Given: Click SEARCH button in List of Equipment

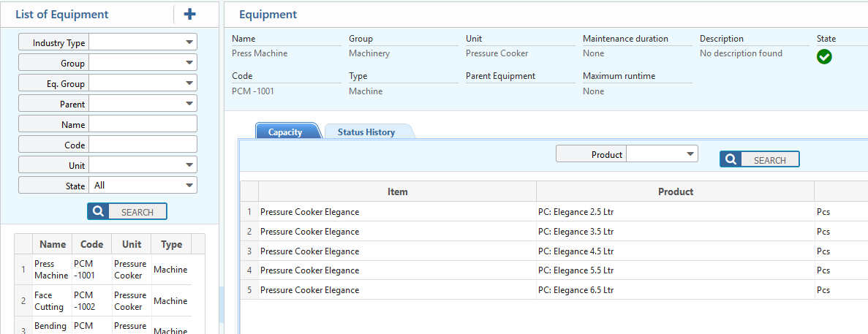Looking at the screenshot, I should click(127, 211).
